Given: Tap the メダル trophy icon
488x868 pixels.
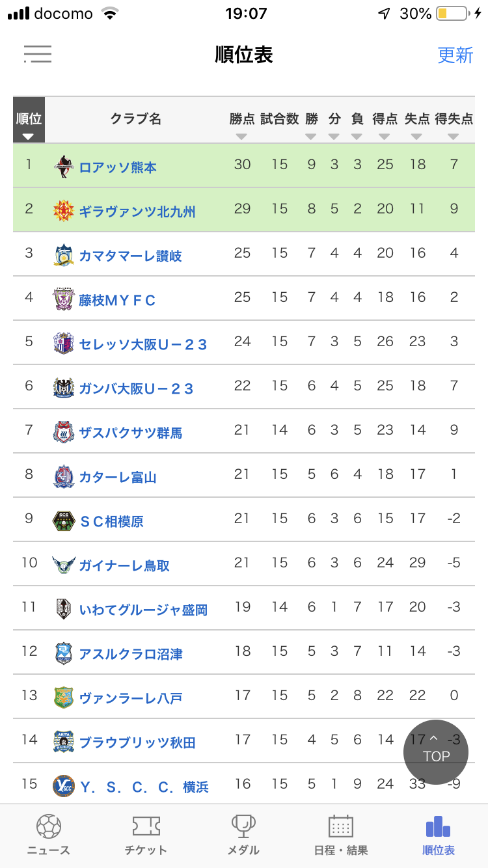Looking at the screenshot, I should coord(243,827).
